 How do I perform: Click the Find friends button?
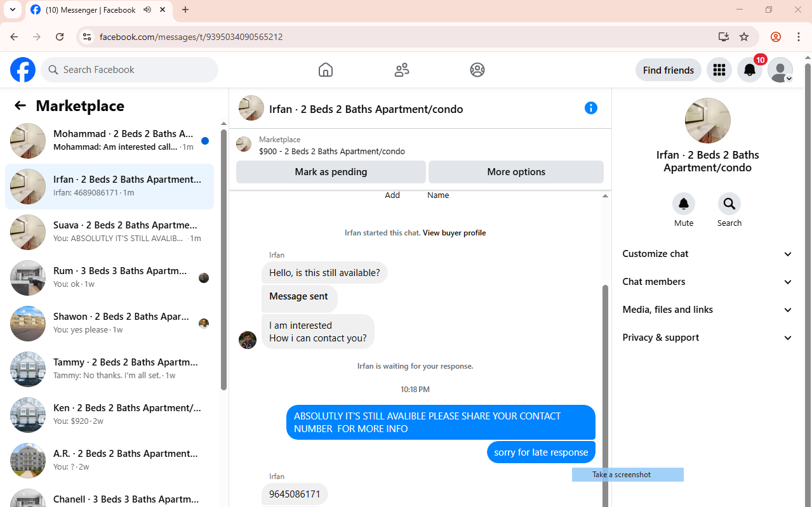pyautogui.click(x=669, y=70)
